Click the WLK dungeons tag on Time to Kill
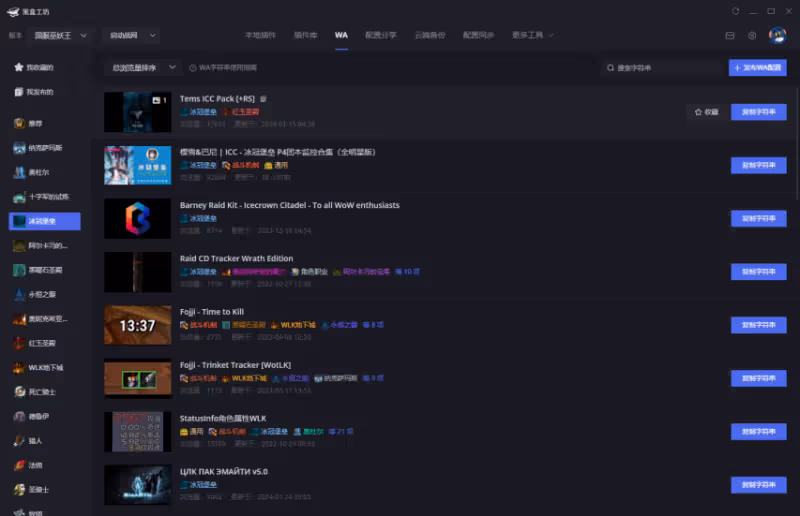 click(x=293, y=325)
